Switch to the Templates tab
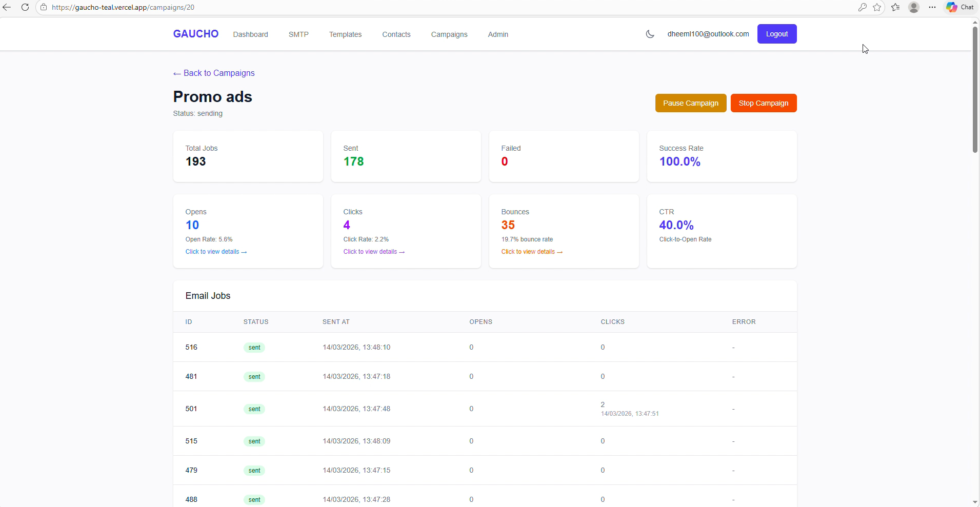980x507 pixels. click(x=346, y=34)
